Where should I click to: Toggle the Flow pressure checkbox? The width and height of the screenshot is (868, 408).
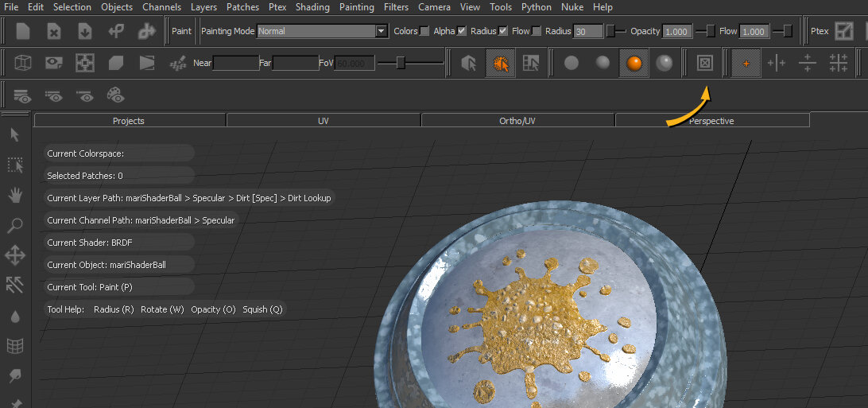[x=537, y=31]
